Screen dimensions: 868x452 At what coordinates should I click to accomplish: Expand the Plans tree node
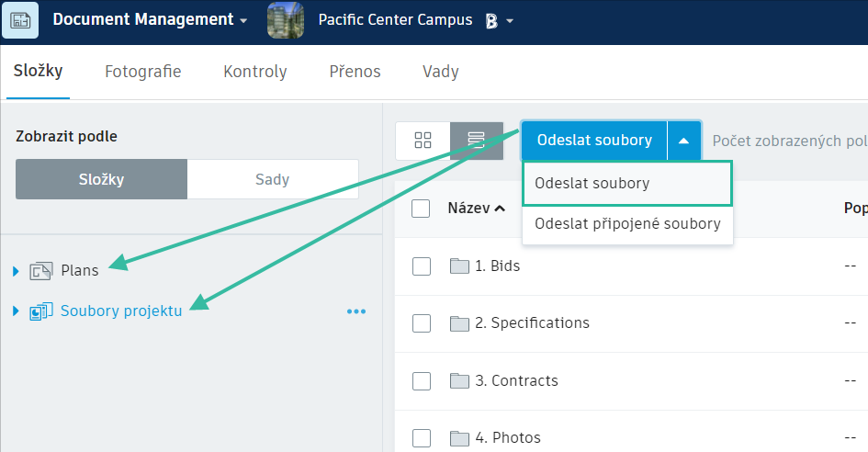16,271
